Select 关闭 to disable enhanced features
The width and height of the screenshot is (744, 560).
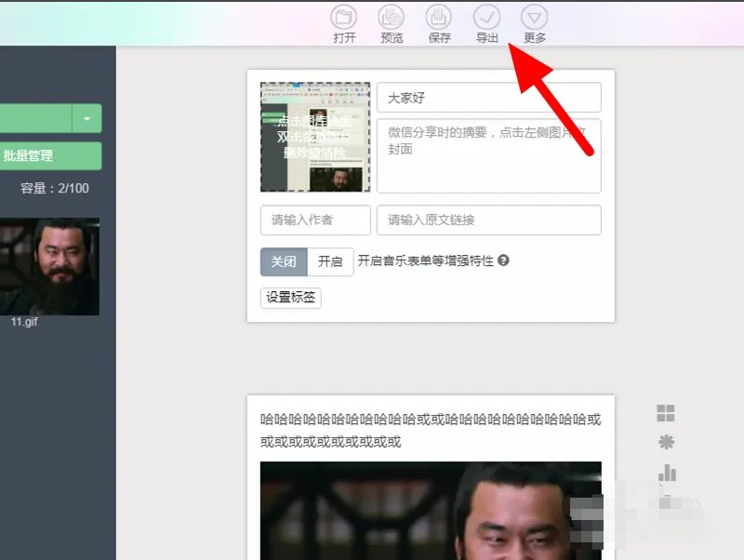284,261
